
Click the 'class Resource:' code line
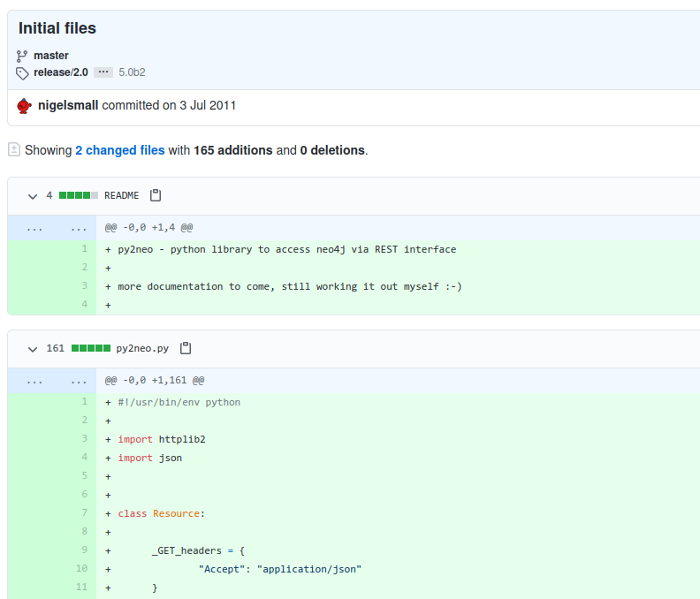(x=161, y=514)
